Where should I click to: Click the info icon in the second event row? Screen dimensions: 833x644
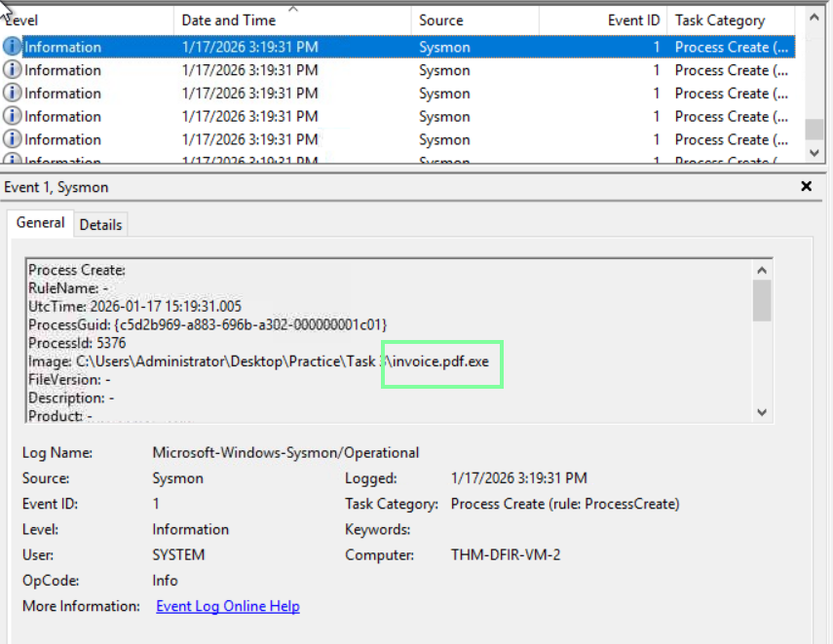pyautogui.click(x=13, y=70)
